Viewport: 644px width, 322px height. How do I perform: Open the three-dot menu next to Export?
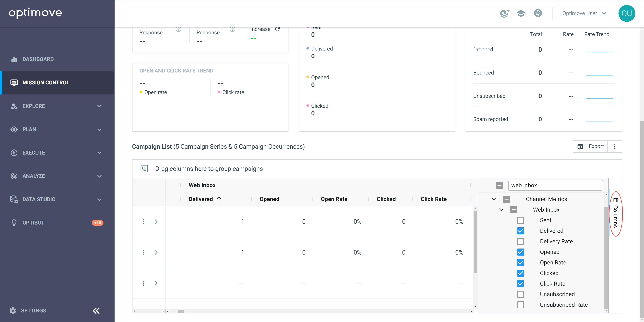[615, 147]
